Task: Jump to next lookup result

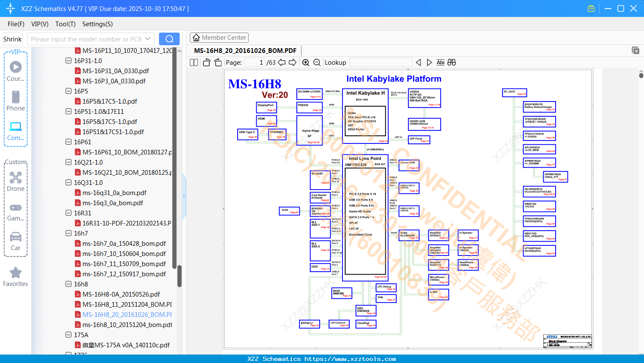Action: pyautogui.click(x=429, y=63)
